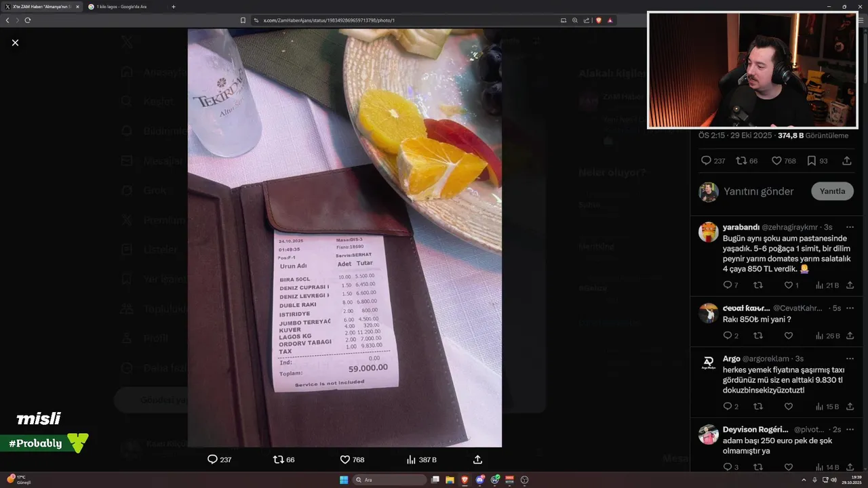Click share icon in sidebar post stats row
This screenshot has height=488, width=868.
coord(847,161)
